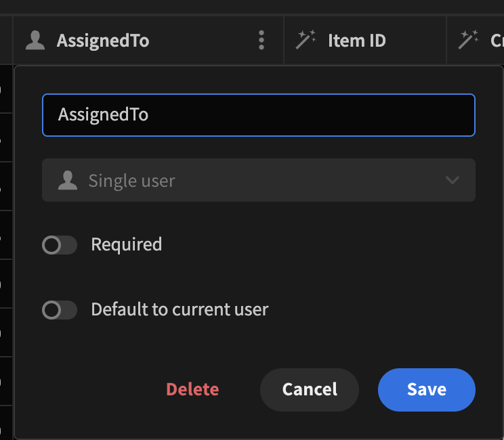
Task: Click the person icon in Single user field
Action: tap(67, 181)
